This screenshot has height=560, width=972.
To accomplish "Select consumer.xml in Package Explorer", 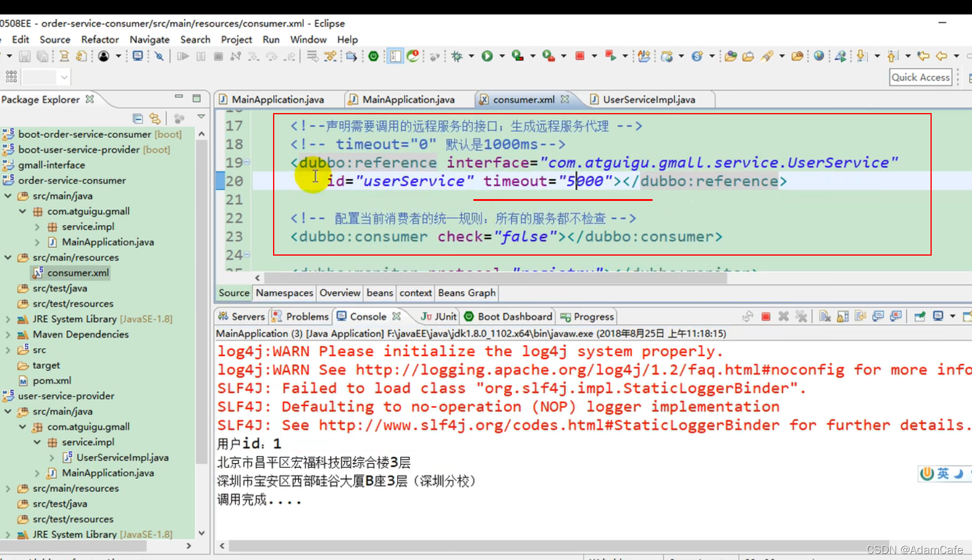I will pyautogui.click(x=78, y=273).
